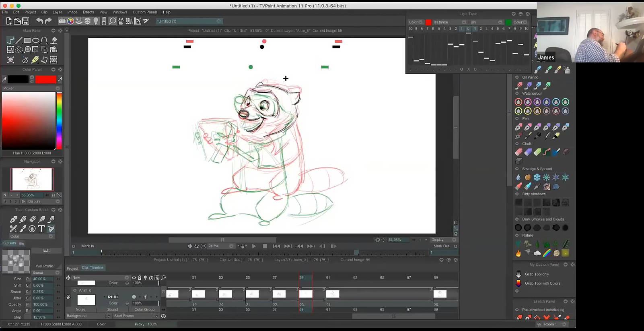Image resolution: width=644 pixels, height=331 pixels.
Task: Click Grab Tool only in custom panel
Action: click(x=537, y=274)
